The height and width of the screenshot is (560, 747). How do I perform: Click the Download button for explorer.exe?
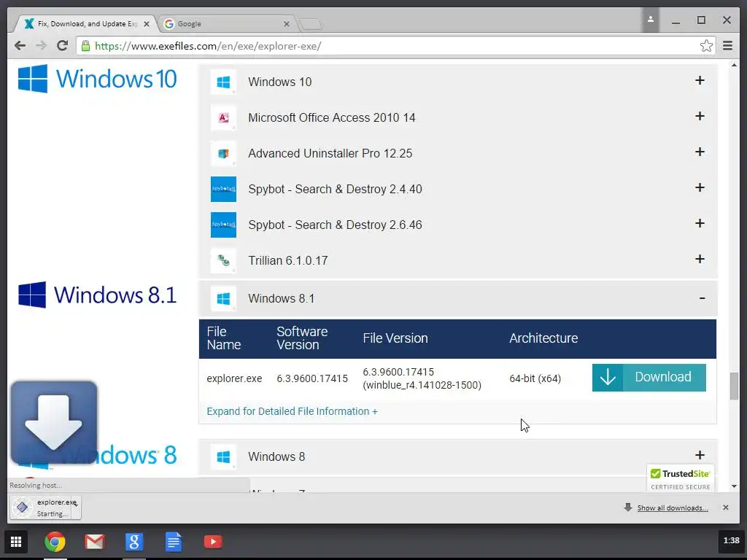pyautogui.click(x=649, y=378)
